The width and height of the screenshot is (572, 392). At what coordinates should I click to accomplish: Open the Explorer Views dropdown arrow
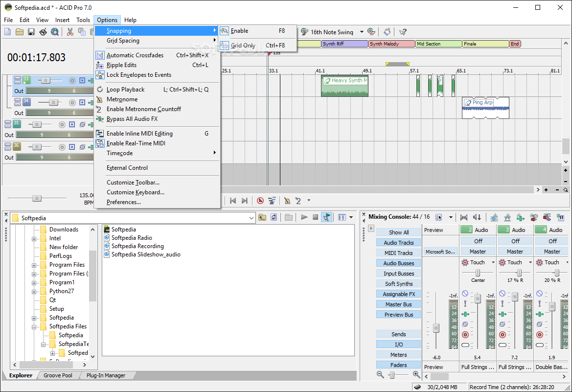[351, 218]
